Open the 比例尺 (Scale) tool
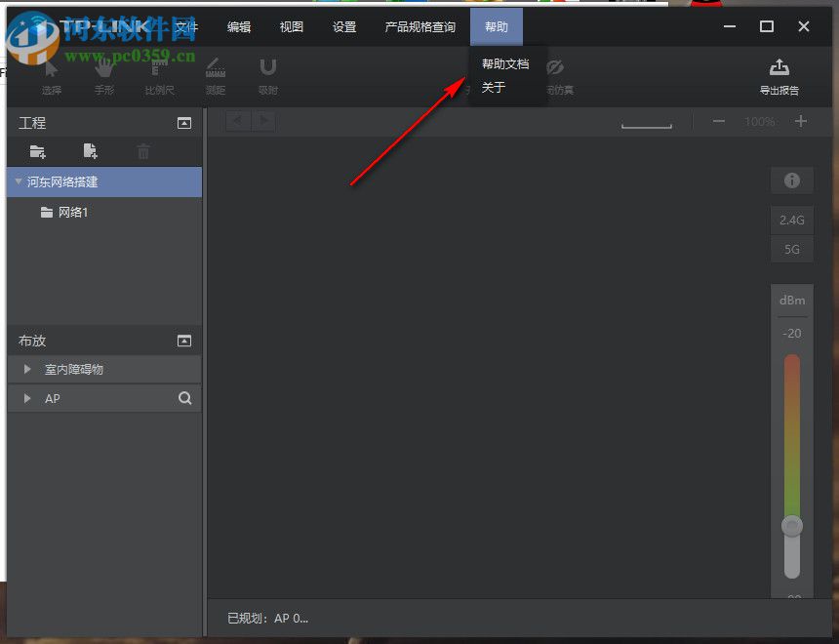 point(158,68)
